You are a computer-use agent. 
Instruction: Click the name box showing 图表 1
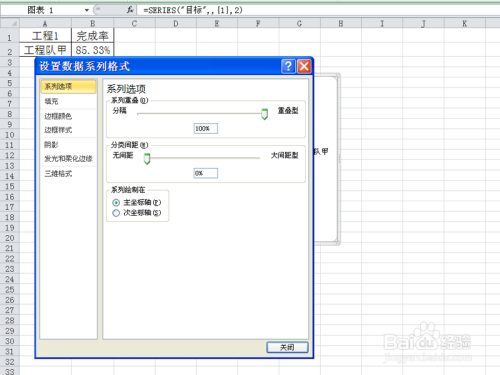click(41, 10)
